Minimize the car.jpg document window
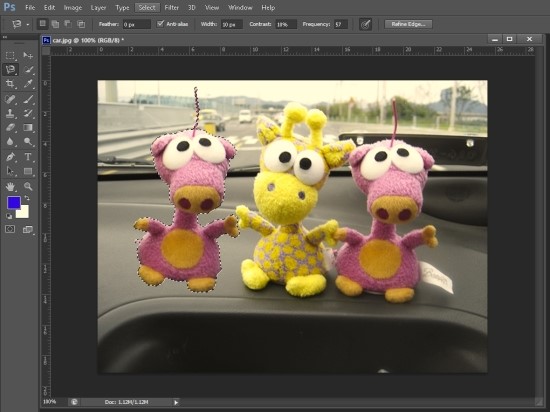 (x=495, y=39)
